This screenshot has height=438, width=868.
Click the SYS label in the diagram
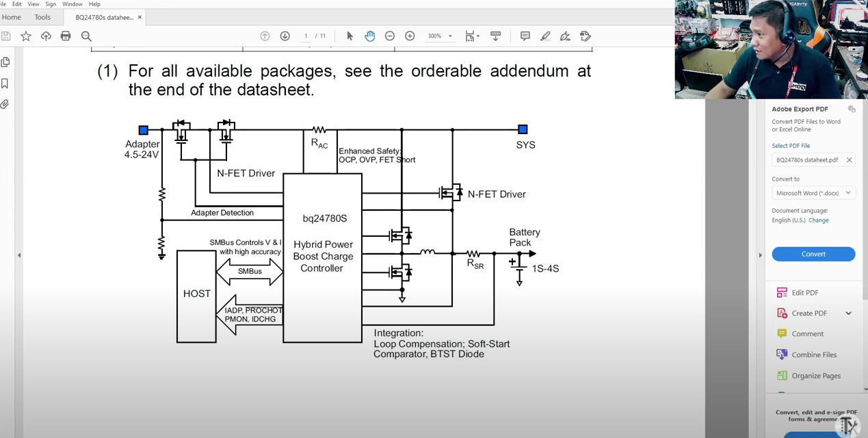coord(525,145)
